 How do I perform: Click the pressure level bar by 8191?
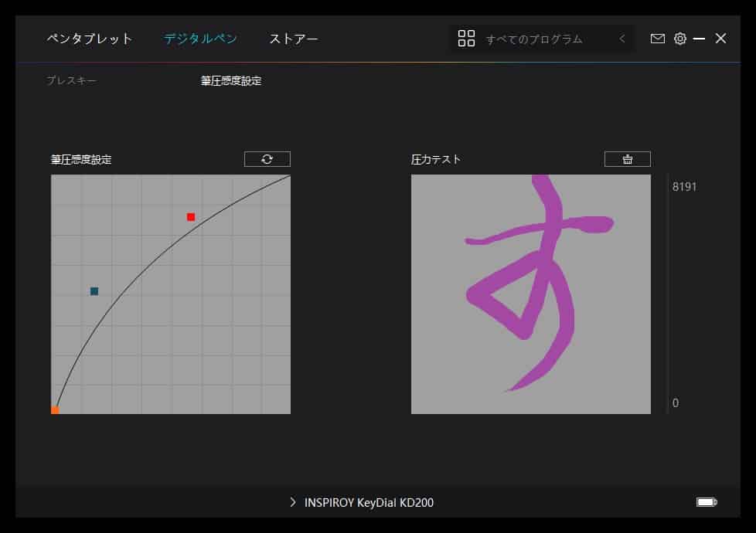[x=668, y=294]
